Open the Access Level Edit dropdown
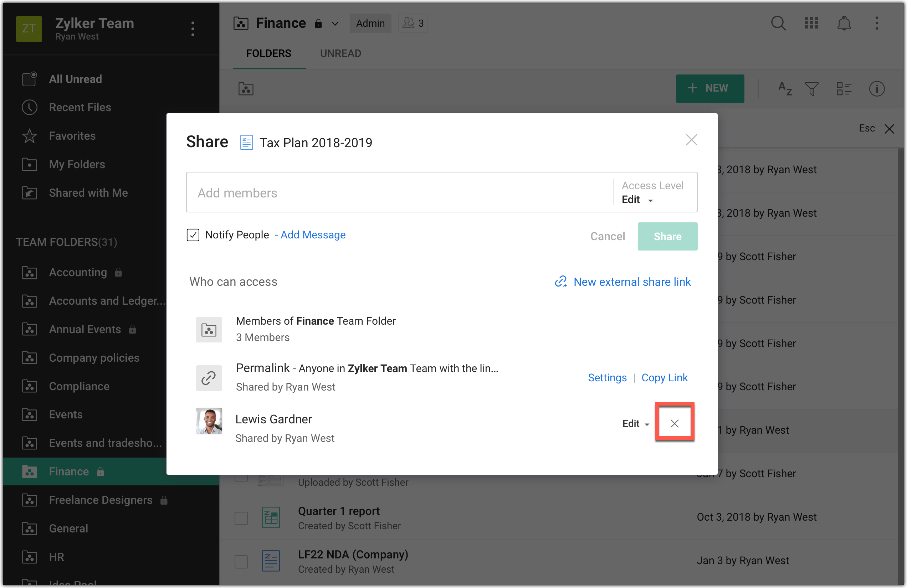The image size is (907, 588). pyautogui.click(x=637, y=200)
